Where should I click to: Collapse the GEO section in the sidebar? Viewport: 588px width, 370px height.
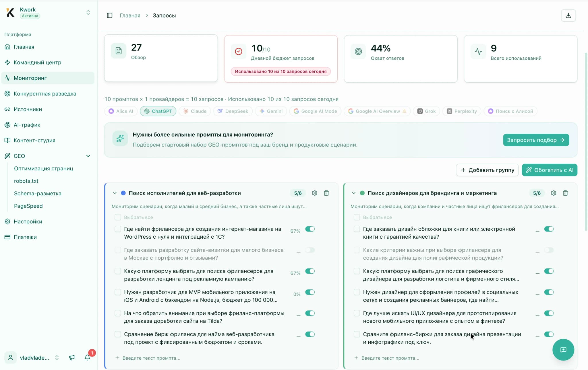pos(88,156)
